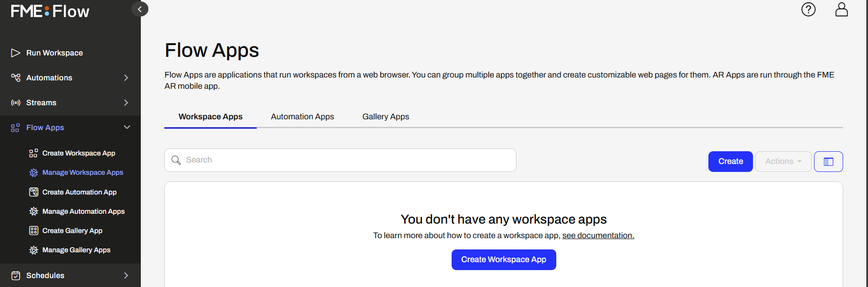Select Create Workspace App sidebar item
The width and height of the screenshot is (868, 287).
(x=78, y=153)
